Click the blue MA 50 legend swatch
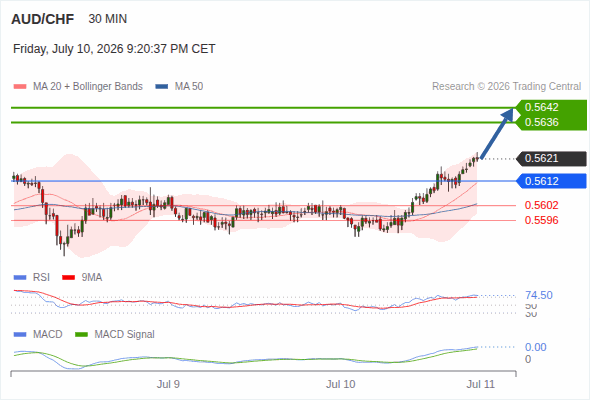Screen dimensions: 590x400 pyautogui.click(x=162, y=87)
